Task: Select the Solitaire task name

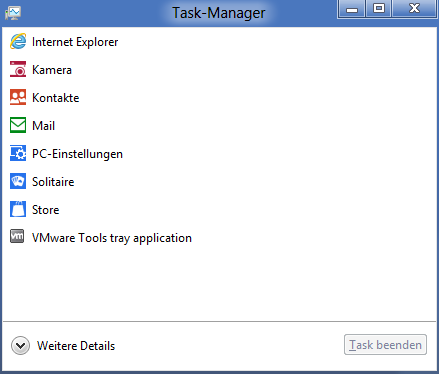Action: click(x=53, y=182)
